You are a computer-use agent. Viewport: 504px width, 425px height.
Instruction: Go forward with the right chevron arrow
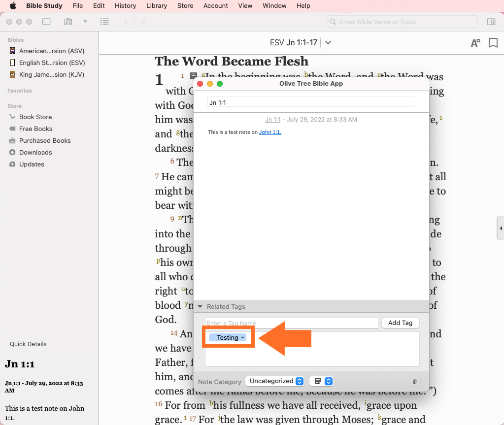tap(143, 22)
